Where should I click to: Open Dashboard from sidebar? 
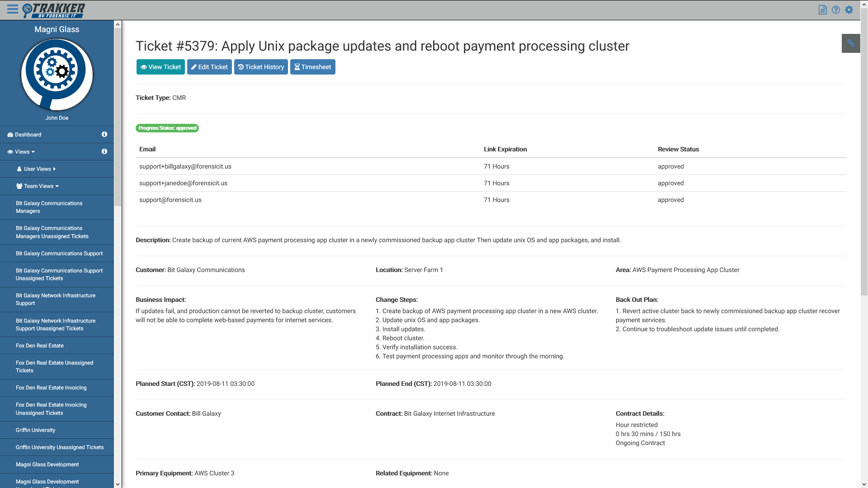pos(28,135)
